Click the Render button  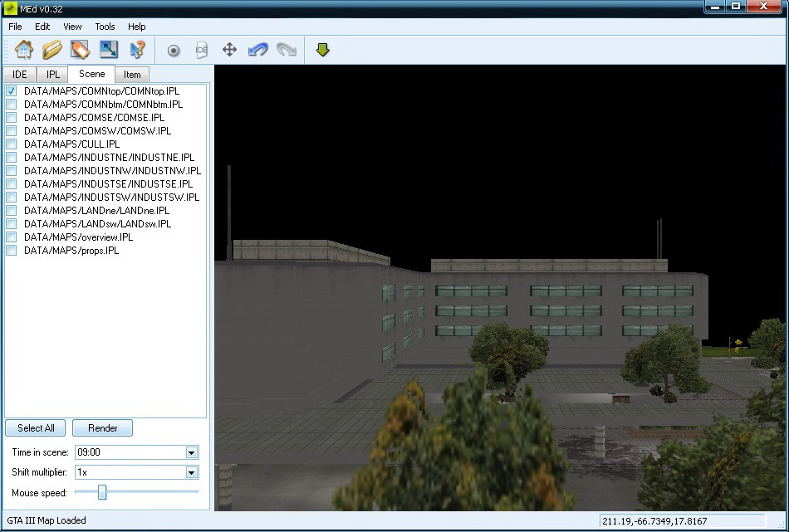[x=102, y=428]
